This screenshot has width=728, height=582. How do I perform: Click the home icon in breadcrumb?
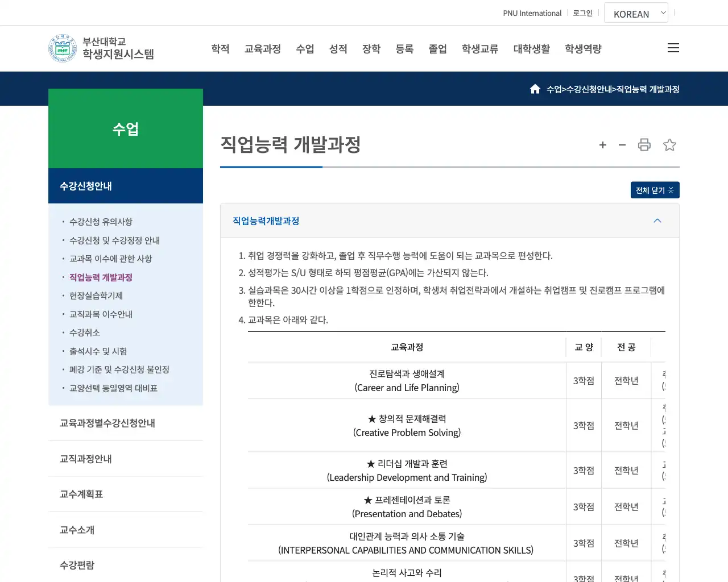(x=535, y=89)
